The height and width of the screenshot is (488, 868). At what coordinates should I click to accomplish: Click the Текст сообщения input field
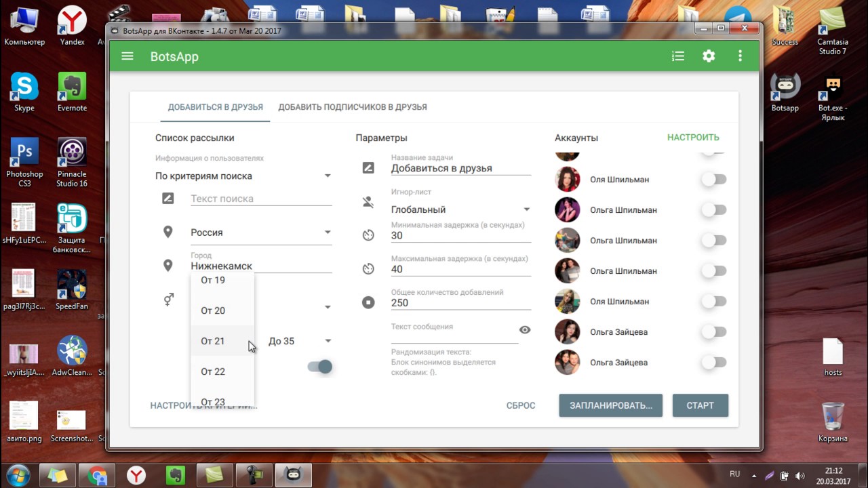454,332
